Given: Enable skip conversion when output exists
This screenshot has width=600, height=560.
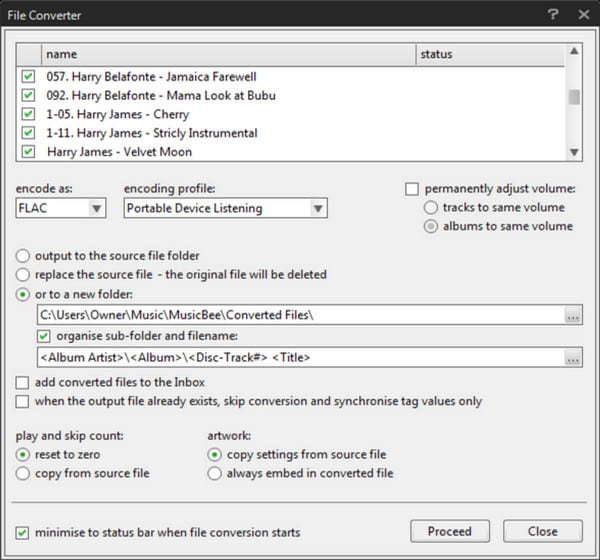Looking at the screenshot, I should (22, 402).
